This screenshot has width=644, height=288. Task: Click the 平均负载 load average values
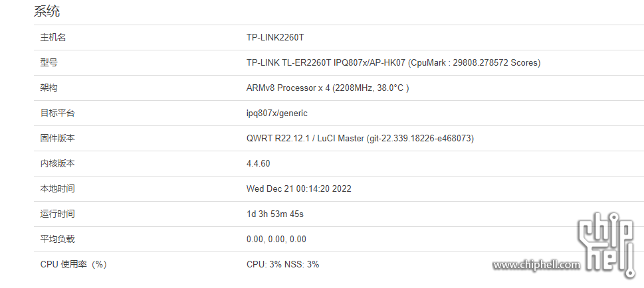pos(276,239)
